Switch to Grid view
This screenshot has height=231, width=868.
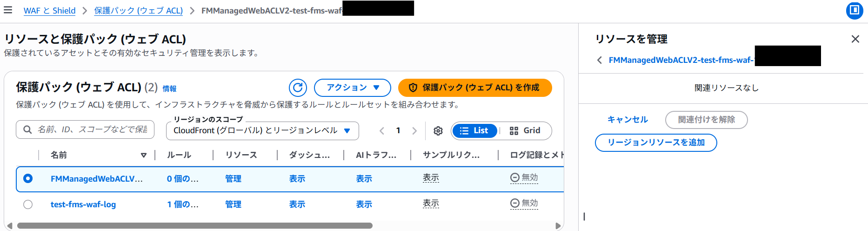[525, 131]
